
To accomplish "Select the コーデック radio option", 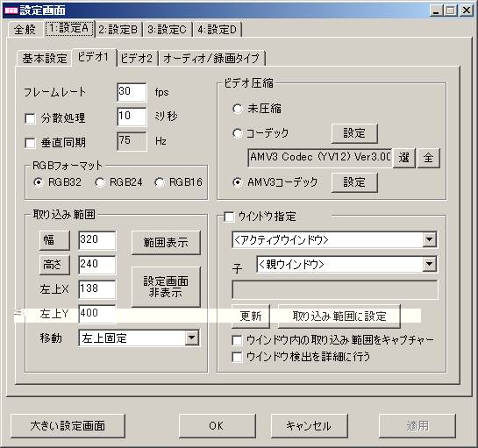I will tap(237, 133).
